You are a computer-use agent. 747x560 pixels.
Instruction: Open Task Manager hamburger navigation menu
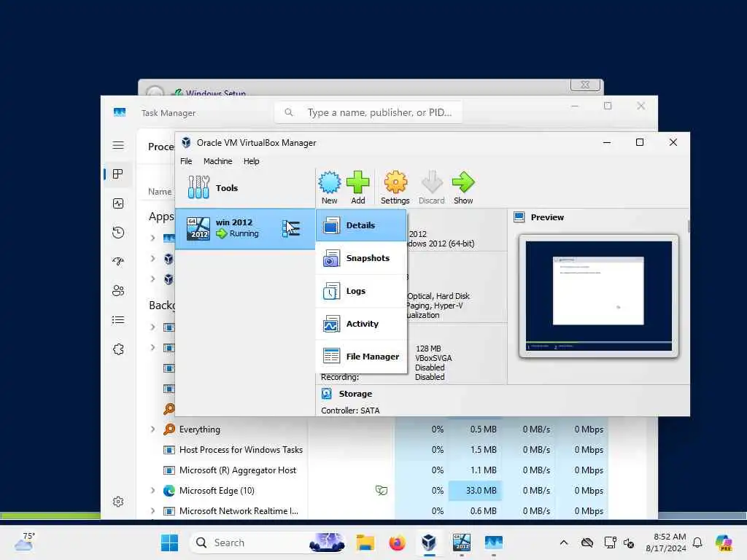(x=118, y=145)
